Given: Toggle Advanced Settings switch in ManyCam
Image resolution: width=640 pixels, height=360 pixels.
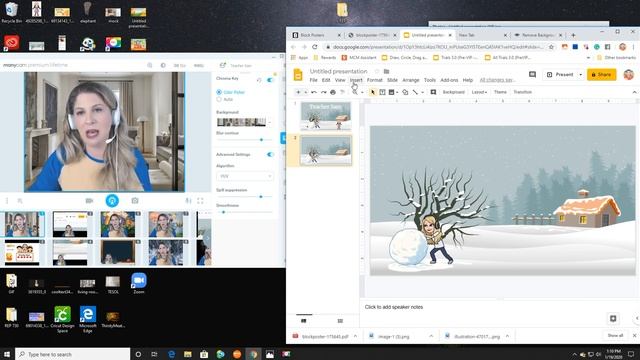Looking at the screenshot, I should tap(270, 154).
